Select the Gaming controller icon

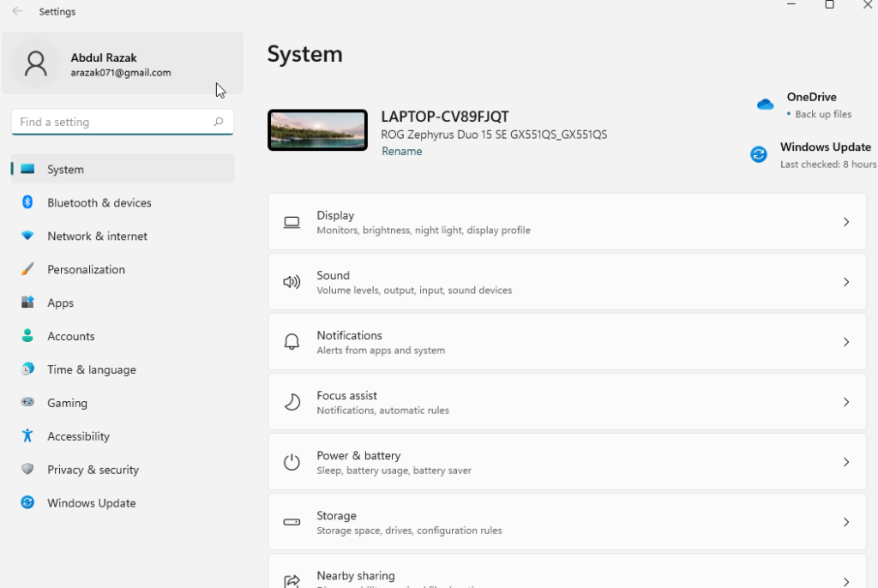pos(27,403)
